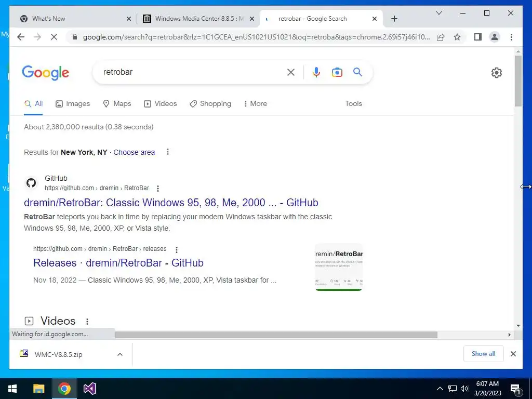532x399 pixels.
Task: Close the Windows Media Center tab
Action: coord(252,19)
